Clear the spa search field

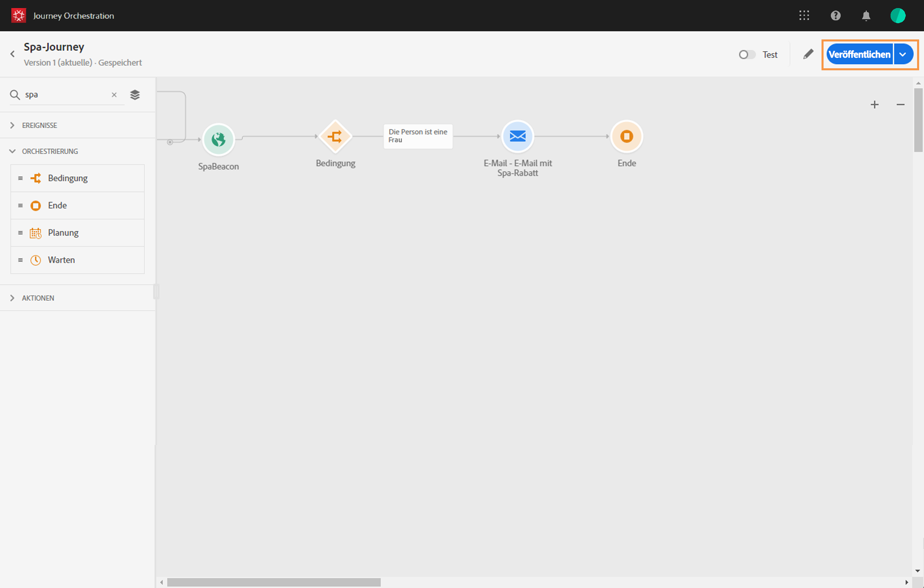click(x=114, y=95)
